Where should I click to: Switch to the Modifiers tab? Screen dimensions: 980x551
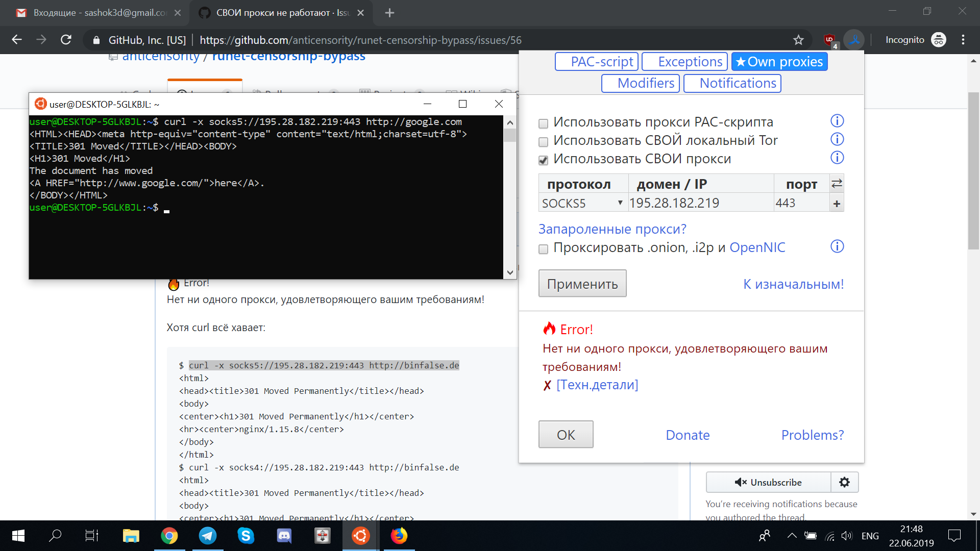[640, 83]
